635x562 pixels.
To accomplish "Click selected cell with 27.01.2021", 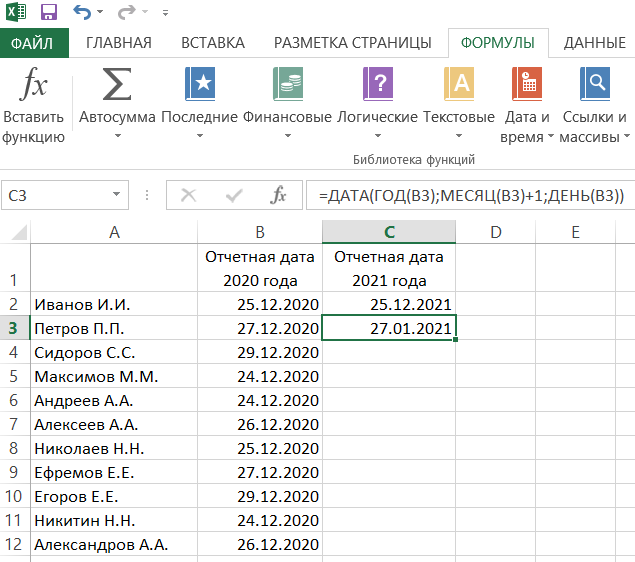I will 389,328.
